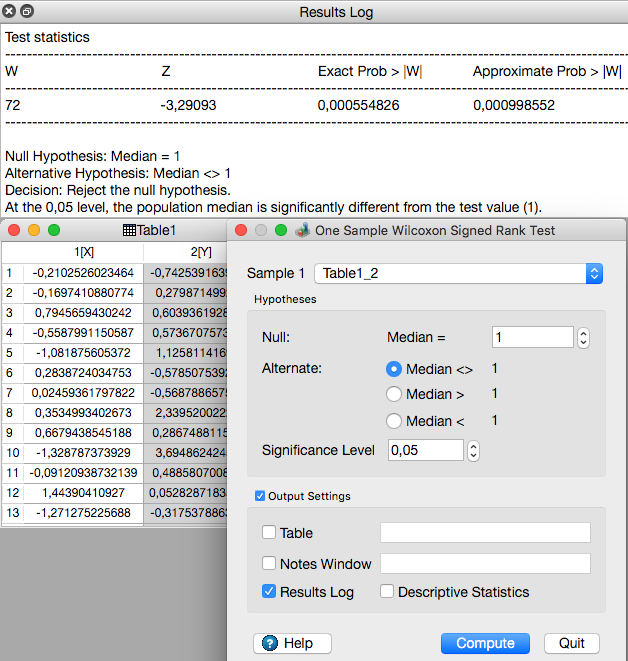Click Results Log restore window icon
628x661 pixels.
tap(27, 12)
